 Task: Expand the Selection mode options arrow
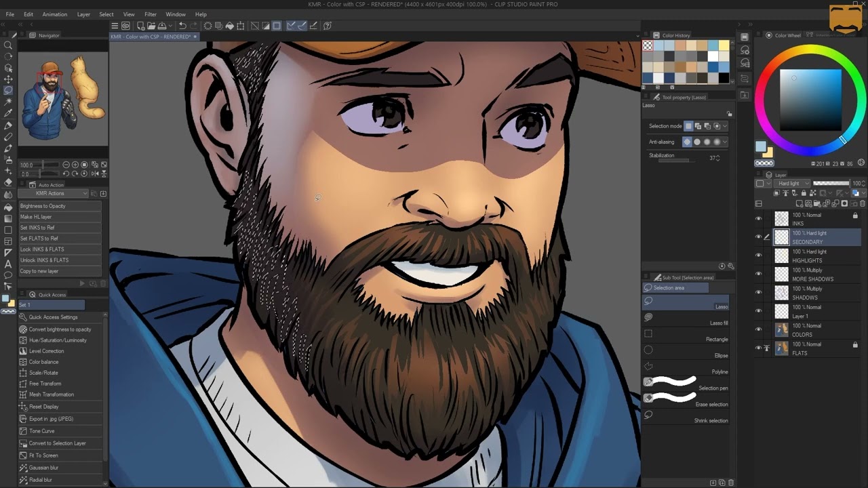coord(725,126)
